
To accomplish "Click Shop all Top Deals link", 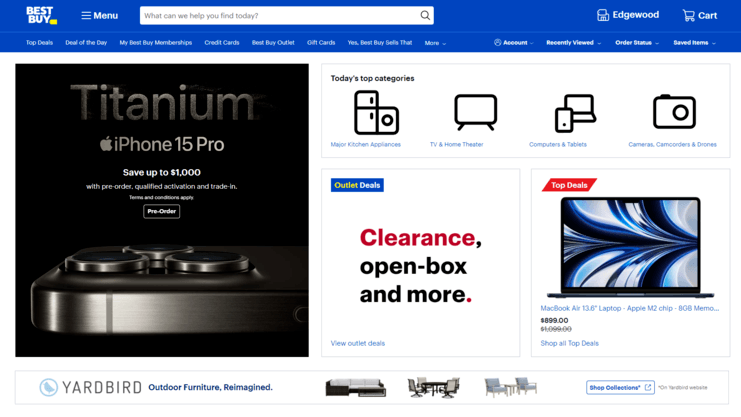I will click(569, 343).
